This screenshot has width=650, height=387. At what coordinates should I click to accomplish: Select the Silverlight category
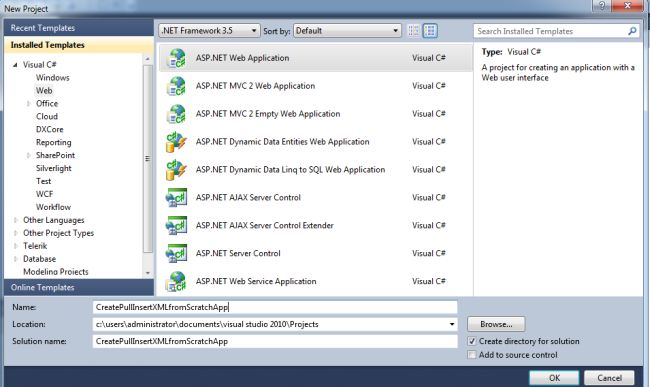[53, 168]
